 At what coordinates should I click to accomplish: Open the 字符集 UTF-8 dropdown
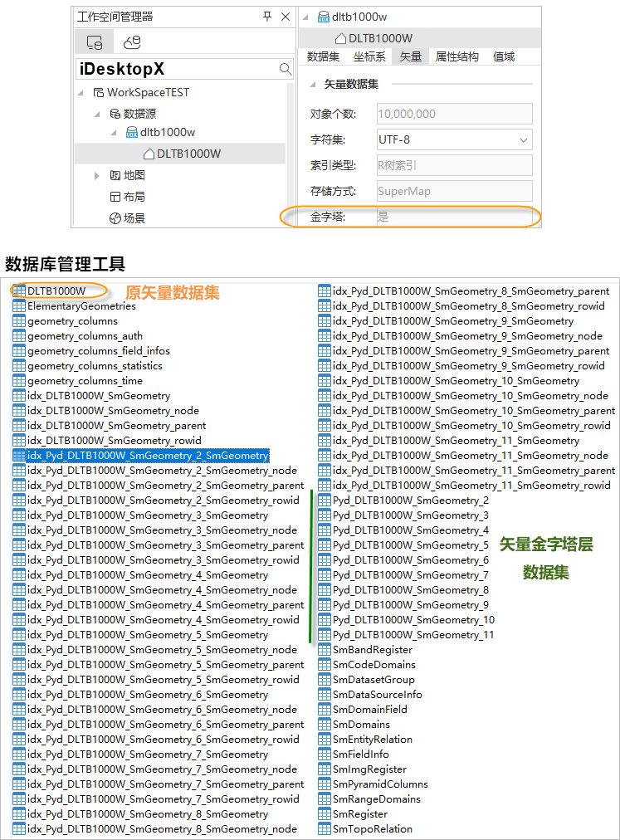pos(523,139)
